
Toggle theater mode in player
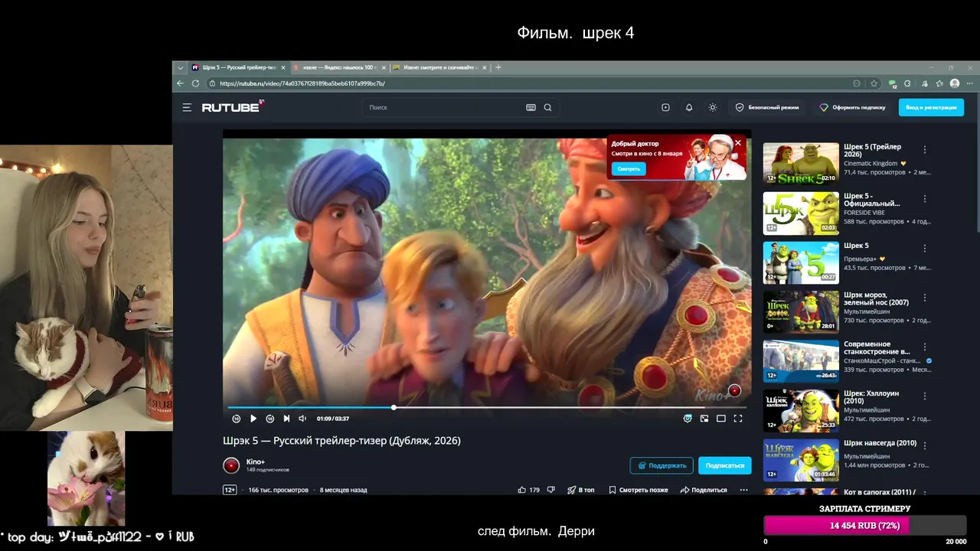pyautogui.click(x=721, y=419)
